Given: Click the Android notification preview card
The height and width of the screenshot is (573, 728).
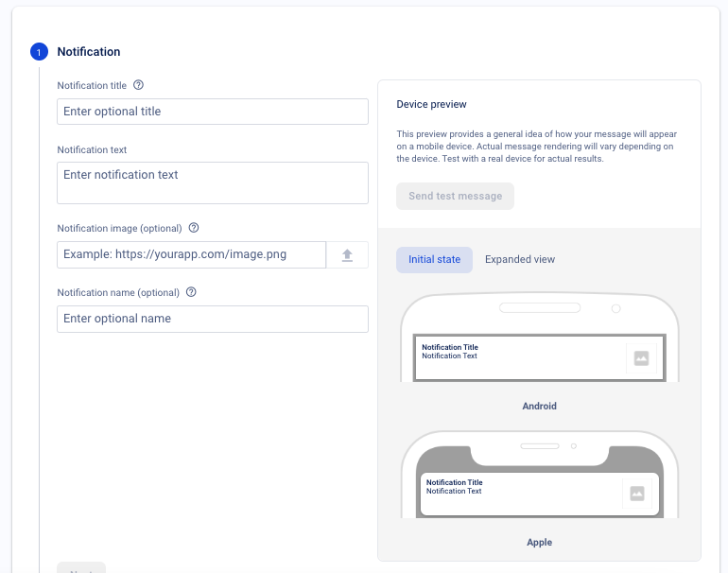Looking at the screenshot, I should point(520,358).
